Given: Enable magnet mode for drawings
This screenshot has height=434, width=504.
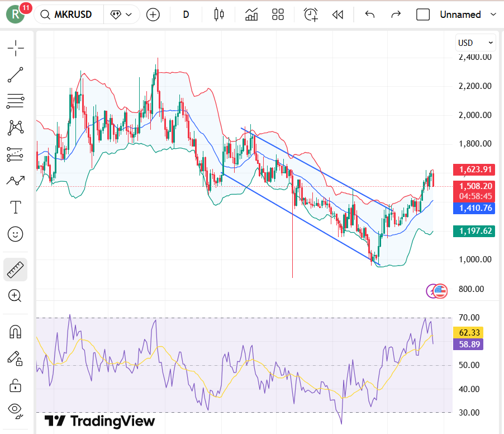Looking at the screenshot, I should coord(16,332).
